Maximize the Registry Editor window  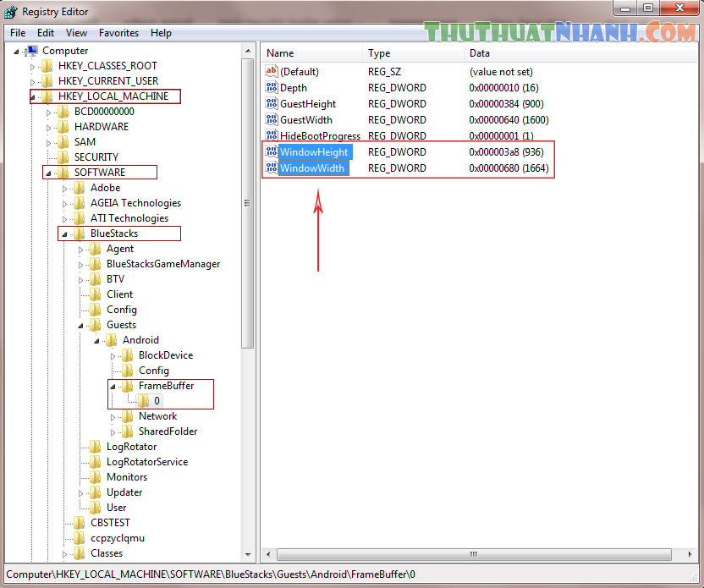pyautogui.click(x=648, y=8)
